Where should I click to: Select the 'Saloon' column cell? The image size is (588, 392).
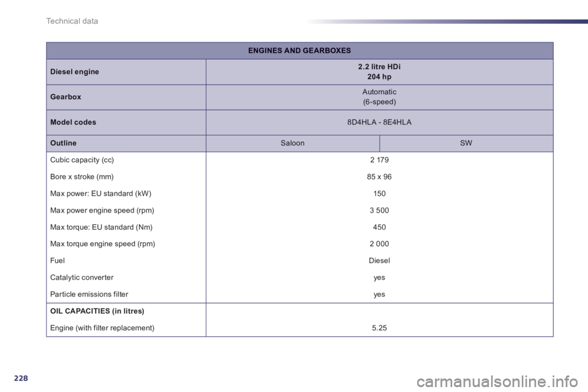pos(293,143)
